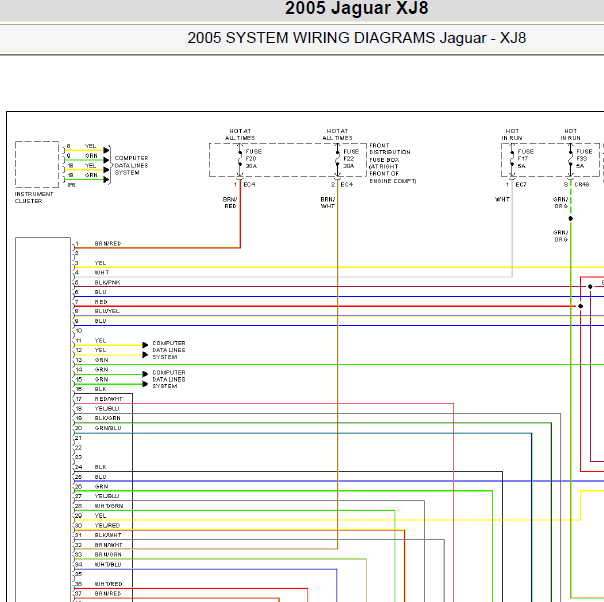
Task: Click the pin 20 "GRN/BLU" wire label
Action: (x=108, y=428)
